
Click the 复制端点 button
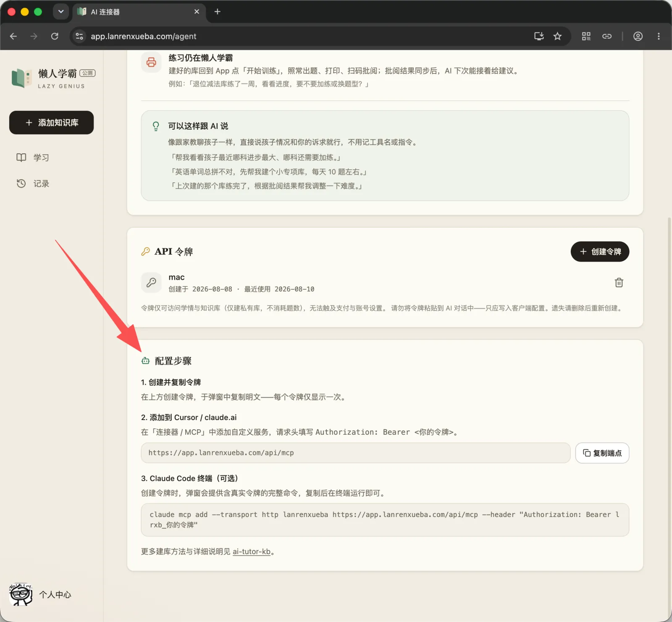[602, 453]
